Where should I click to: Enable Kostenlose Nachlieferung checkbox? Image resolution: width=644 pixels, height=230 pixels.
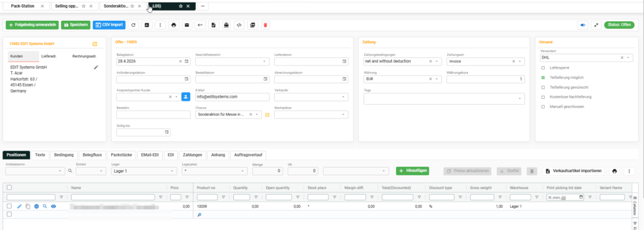coord(543,96)
